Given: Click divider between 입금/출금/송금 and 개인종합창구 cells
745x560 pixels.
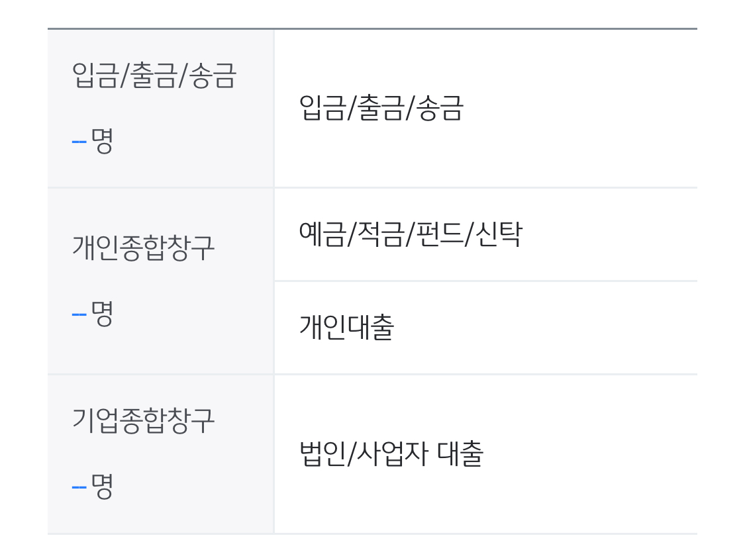Looking at the screenshot, I should coord(160,188).
